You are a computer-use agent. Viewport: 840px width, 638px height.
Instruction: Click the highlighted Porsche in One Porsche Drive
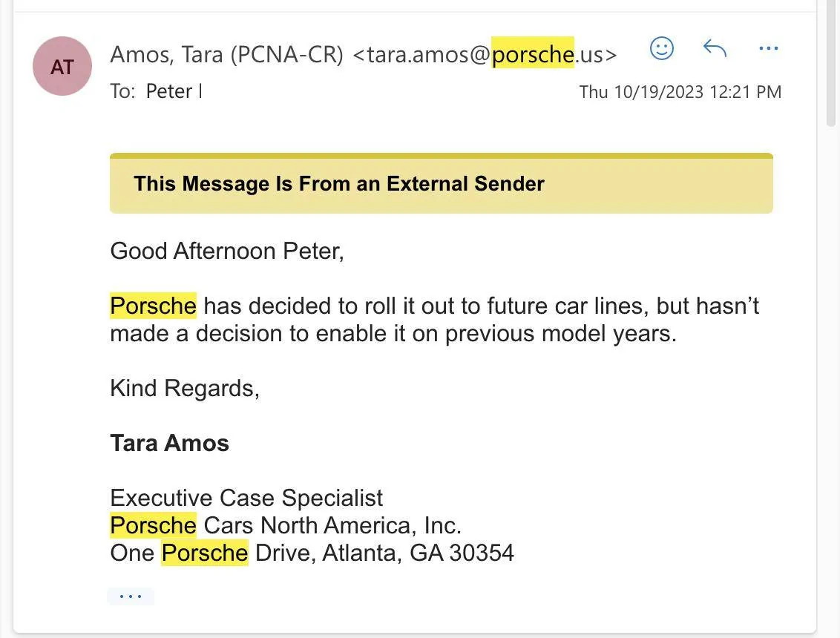tap(206, 553)
